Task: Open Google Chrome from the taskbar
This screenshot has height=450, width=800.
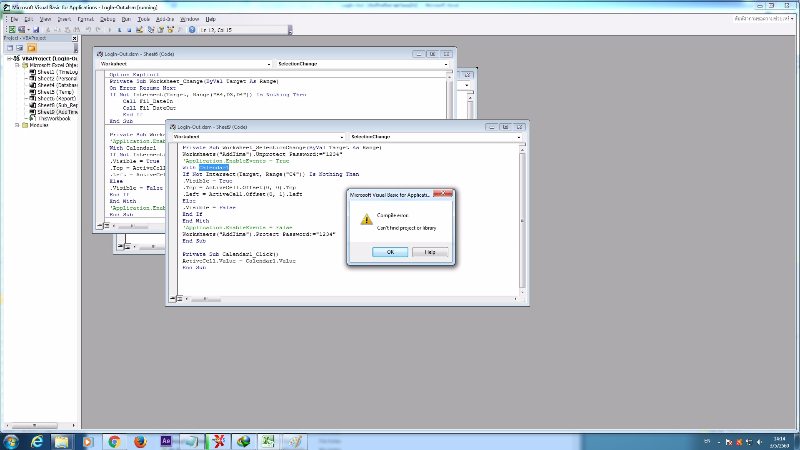Action: click(114, 440)
